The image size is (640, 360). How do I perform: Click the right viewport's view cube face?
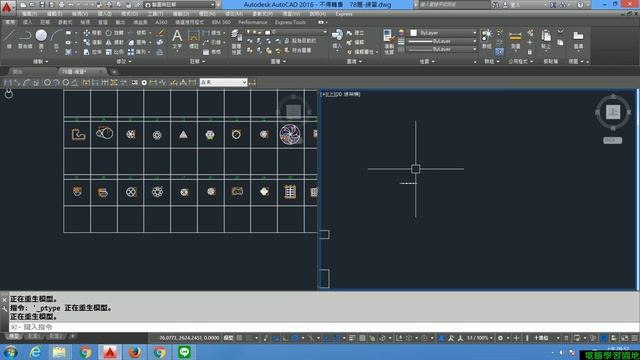613,112
